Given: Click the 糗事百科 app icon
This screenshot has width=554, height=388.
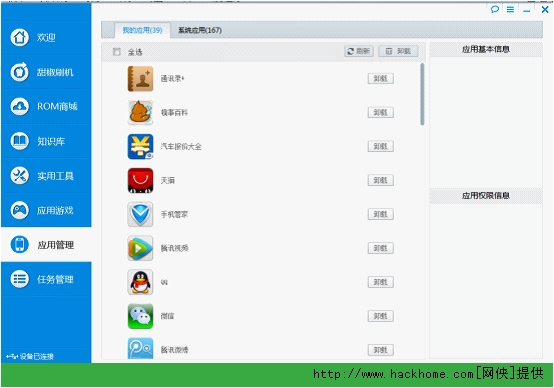Looking at the screenshot, I should point(140,112).
